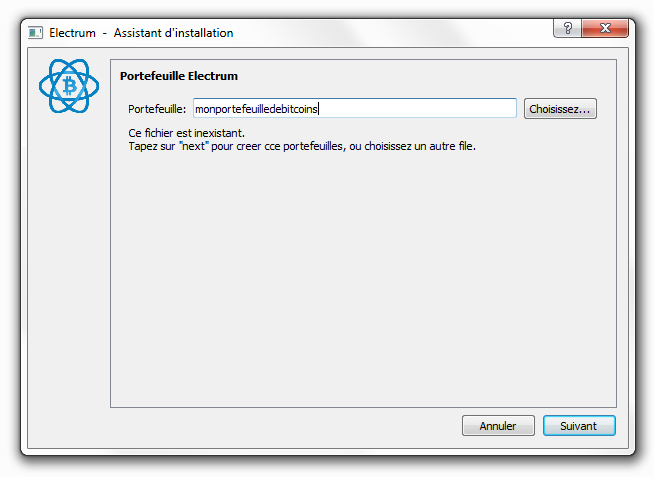Click the 'Tapez sur next' instruction line

coord(302,146)
